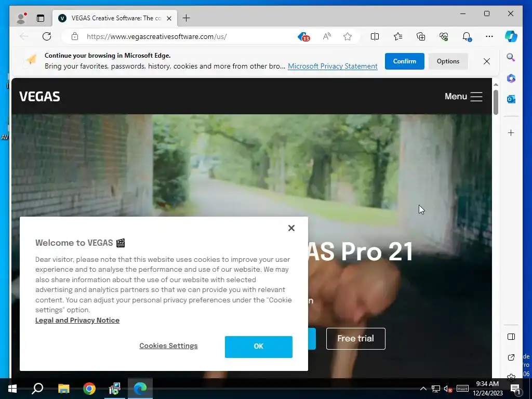The height and width of the screenshot is (399, 532).
Task: Activate Read aloud icon in address bar
Action: (x=327, y=36)
